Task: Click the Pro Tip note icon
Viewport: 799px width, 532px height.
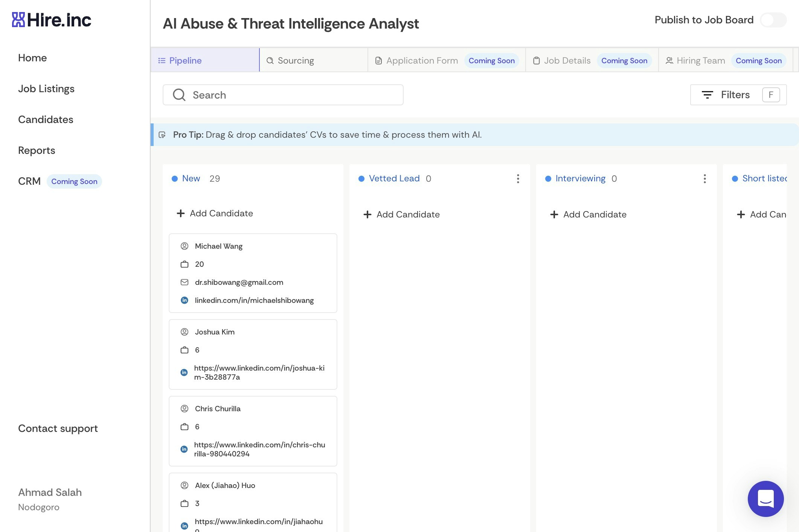Action: [162, 135]
